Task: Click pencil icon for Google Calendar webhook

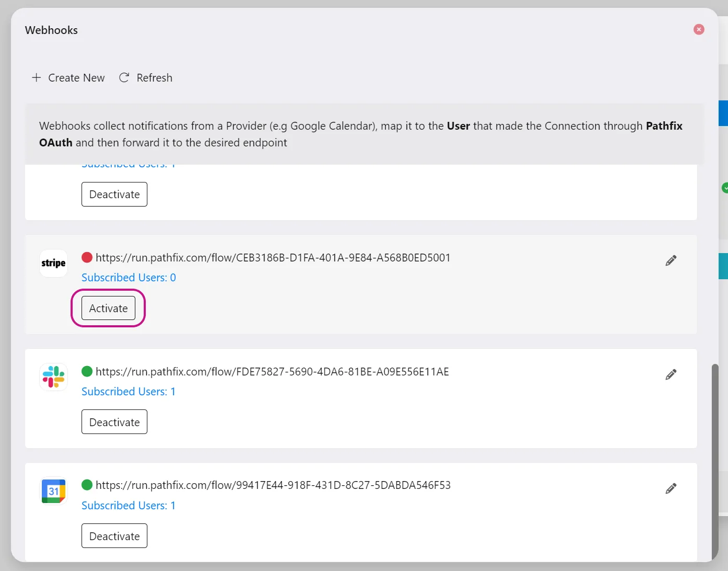Action: click(671, 488)
